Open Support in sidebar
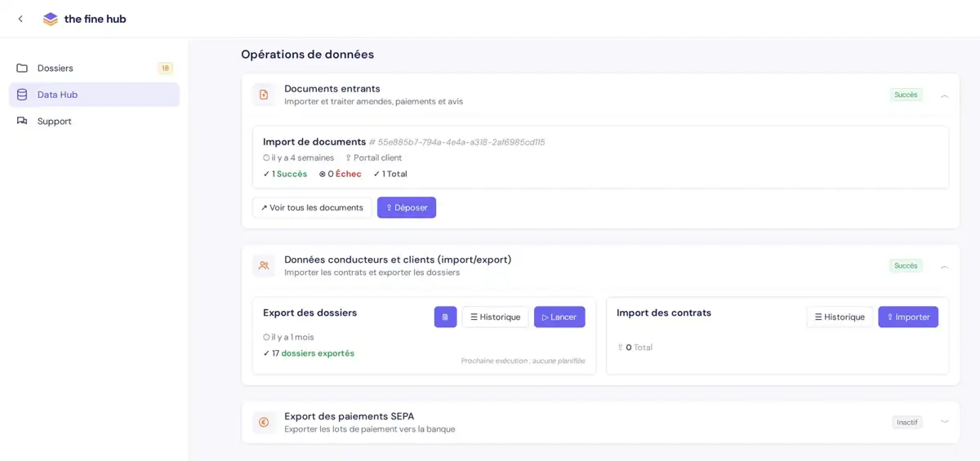This screenshot has height=461, width=980. 94,121
